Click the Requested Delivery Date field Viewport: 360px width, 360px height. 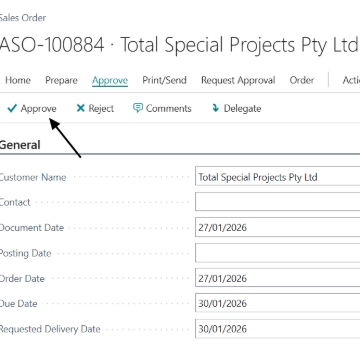(278, 329)
